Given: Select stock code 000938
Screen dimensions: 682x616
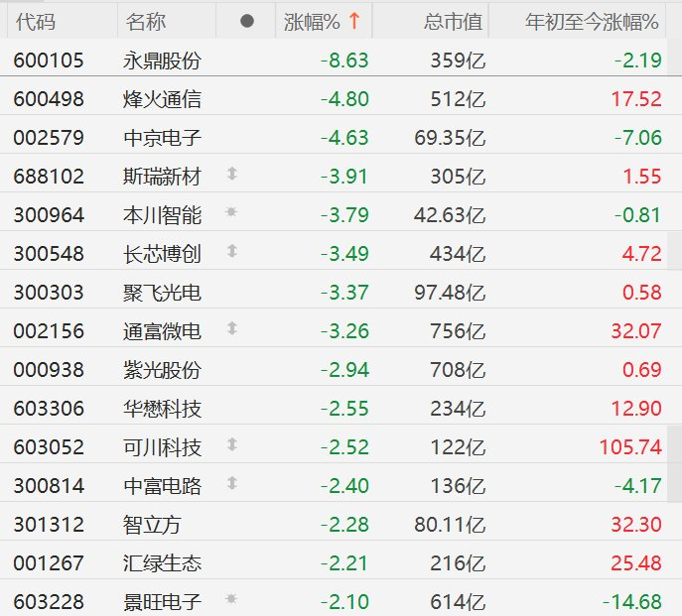Looking at the screenshot, I should 49,370.
